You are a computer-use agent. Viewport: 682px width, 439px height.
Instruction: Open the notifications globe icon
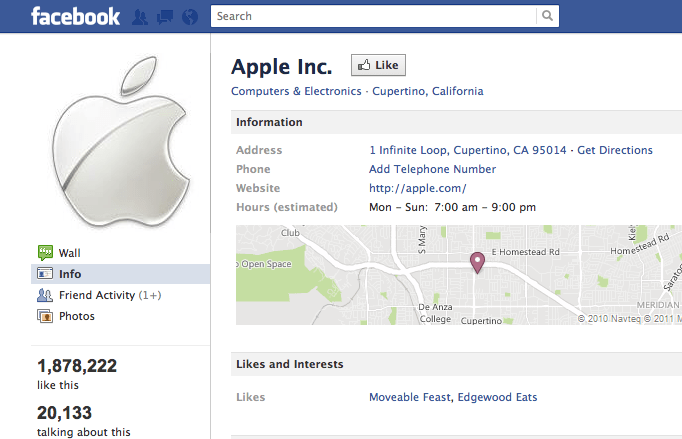click(190, 17)
